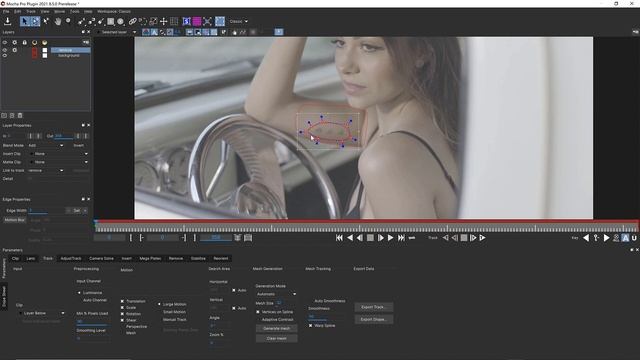Toggle the Warp Spline checkbox
This screenshot has width=640, height=360.
pos(311,326)
